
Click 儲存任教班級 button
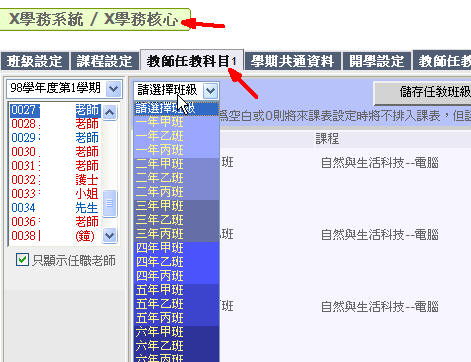point(423,92)
